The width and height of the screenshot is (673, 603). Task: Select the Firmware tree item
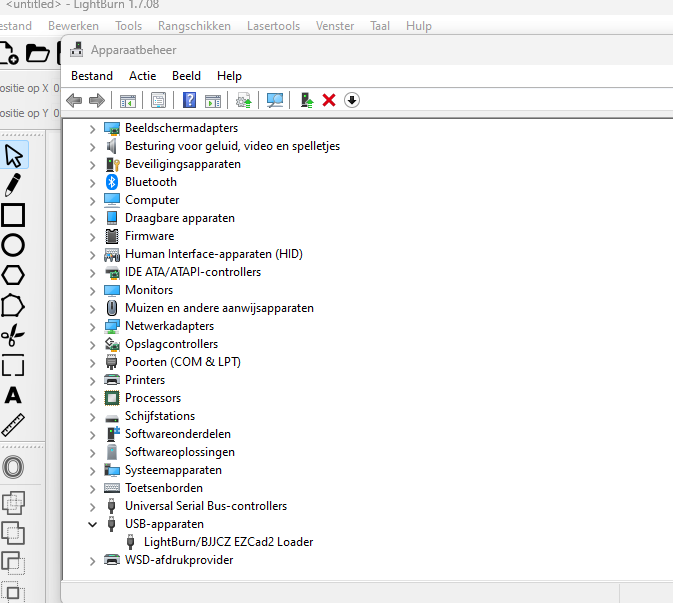point(149,236)
